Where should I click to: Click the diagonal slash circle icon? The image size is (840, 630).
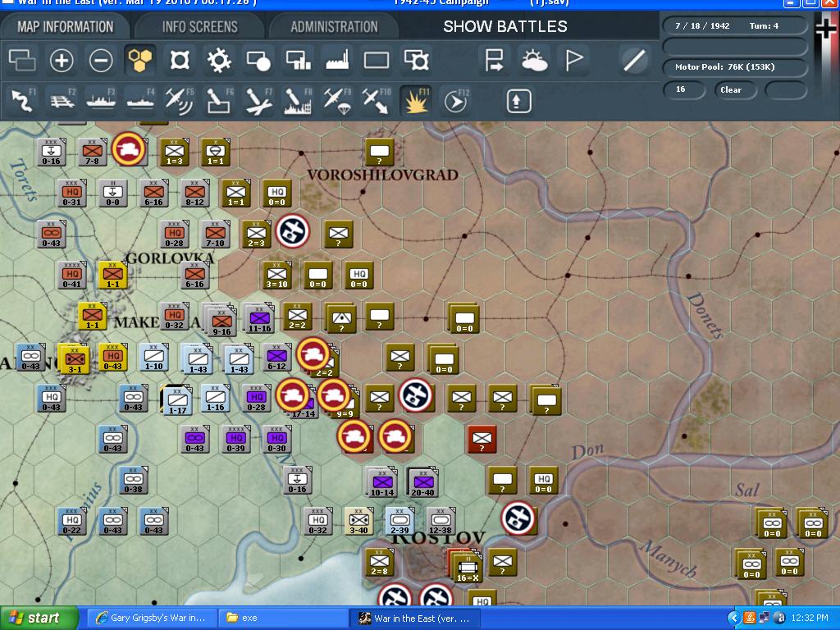point(634,60)
